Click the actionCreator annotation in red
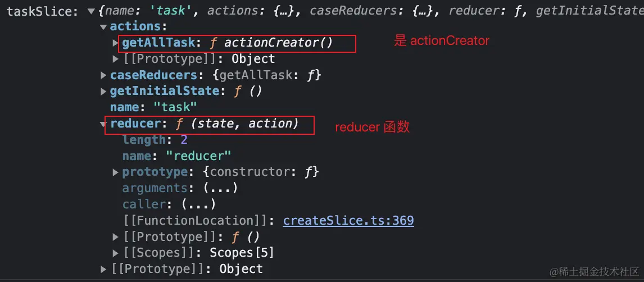This screenshot has height=282, width=644. (442, 41)
